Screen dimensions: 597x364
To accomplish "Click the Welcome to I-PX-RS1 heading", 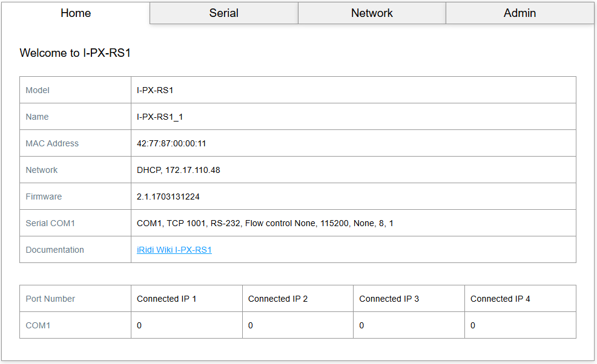I will [75, 53].
